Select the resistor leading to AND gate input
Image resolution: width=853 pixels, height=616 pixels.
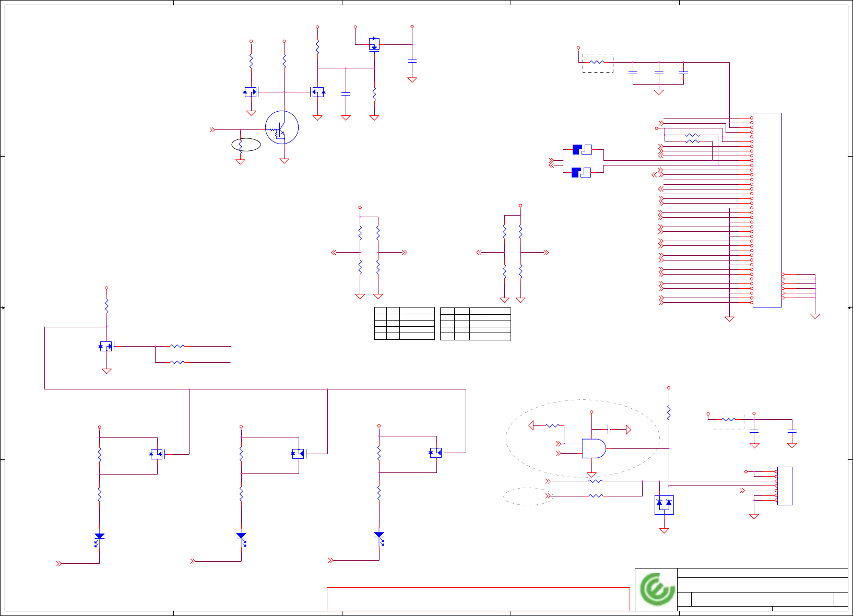[x=553, y=426]
